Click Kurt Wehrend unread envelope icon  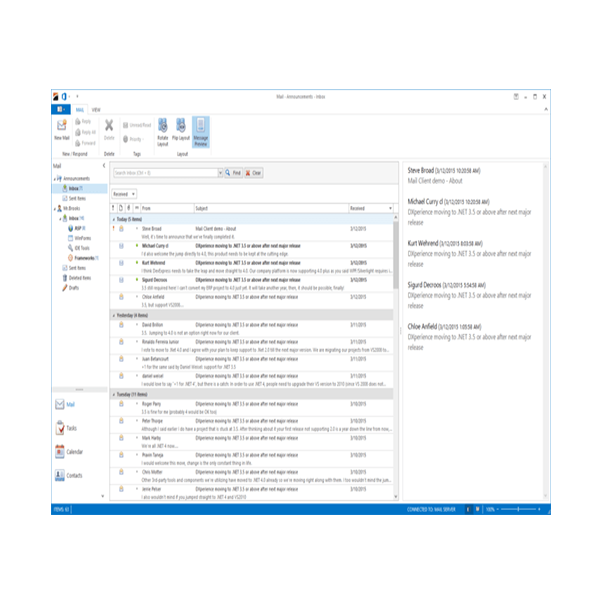(121, 263)
